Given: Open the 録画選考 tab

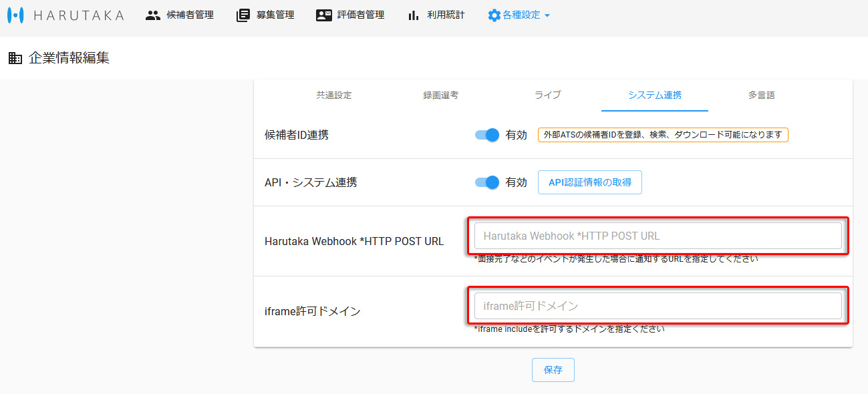Looking at the screenshot, I should [442, 95].
